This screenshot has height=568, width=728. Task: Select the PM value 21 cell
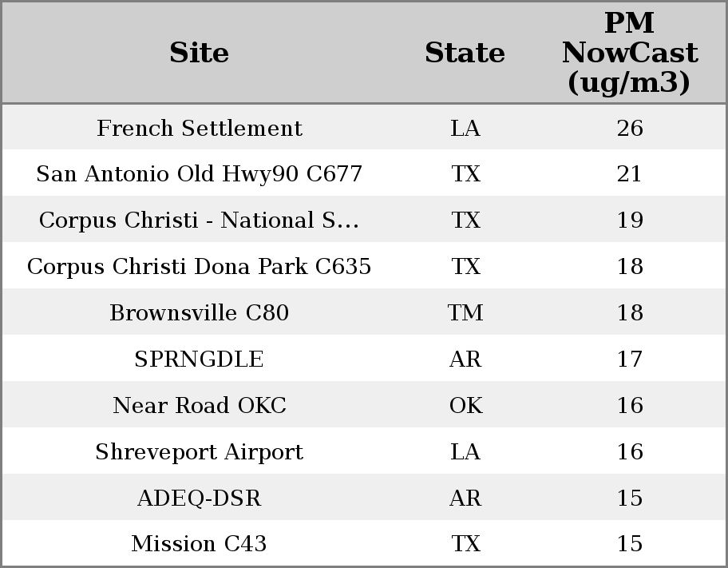tap(629, 173)
